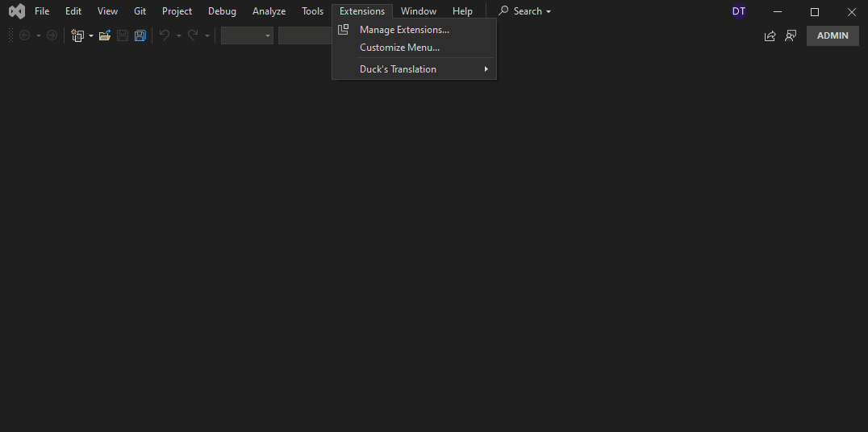Screen dimensions: 868x432
Task: Click the Save All icon
Action: point(140,35)
